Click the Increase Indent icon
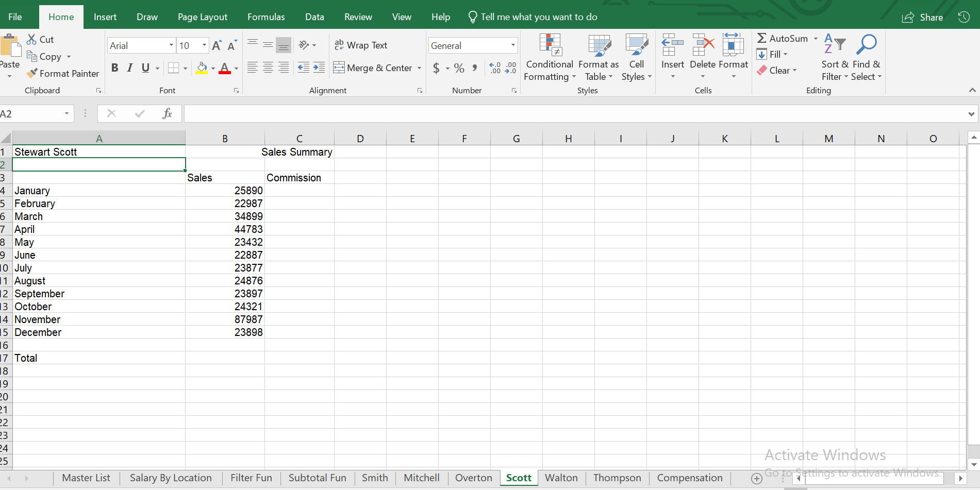980x490 pixels. coord(319,67)
